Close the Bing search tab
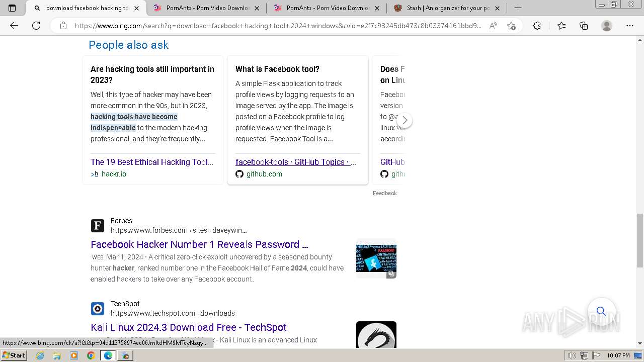The width and height of the screenshot is (644, 362). (x=136, y=8)
